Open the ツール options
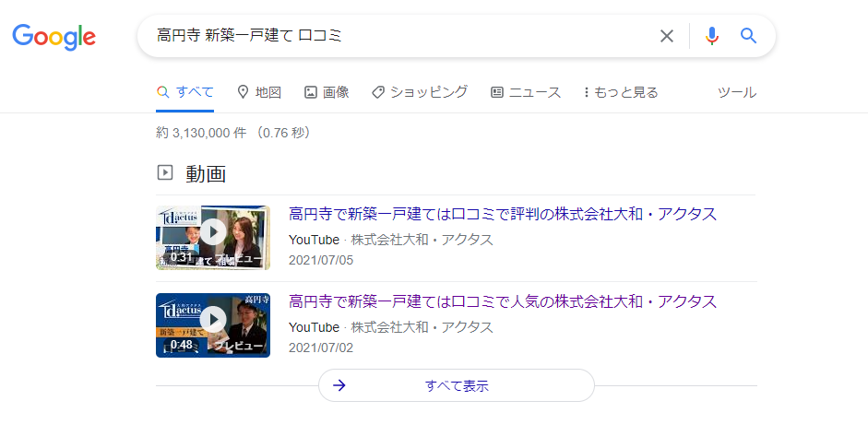 (737, 92)
